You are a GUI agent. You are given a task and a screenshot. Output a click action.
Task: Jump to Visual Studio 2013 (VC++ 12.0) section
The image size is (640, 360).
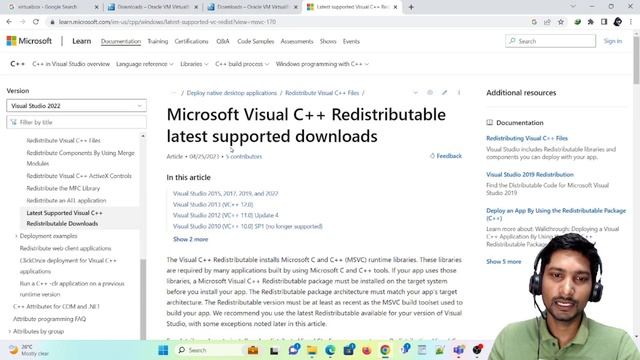pos(213,204)
